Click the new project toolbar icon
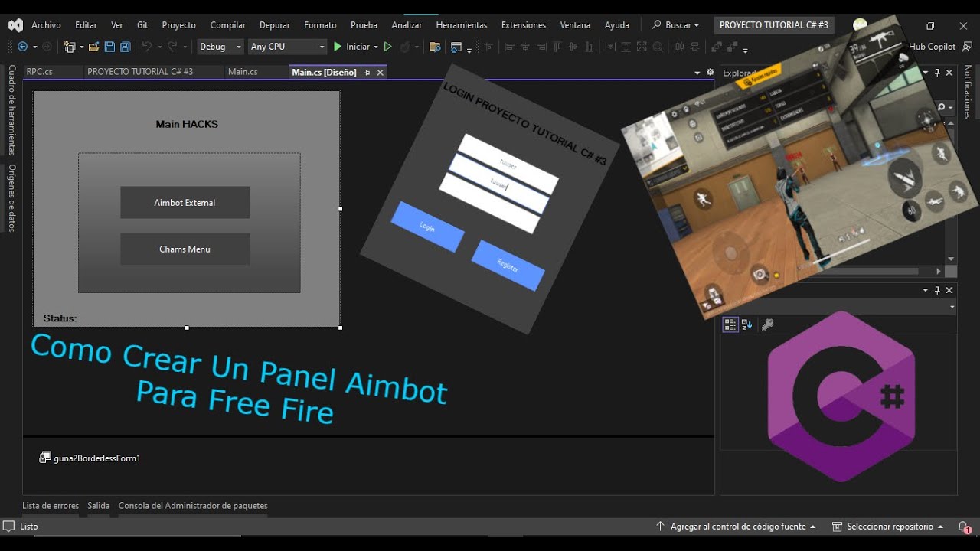Viewport: 980px width, 551px height. [x=70, y=47]
